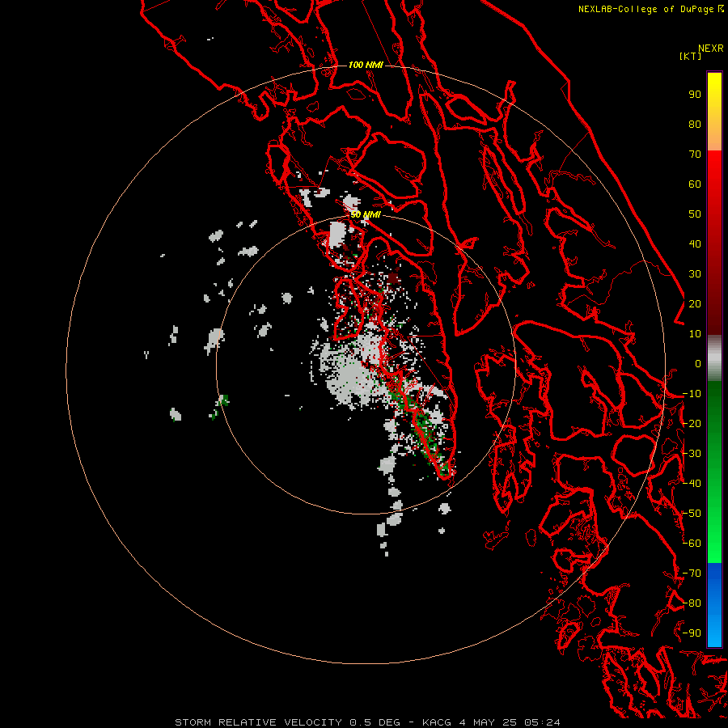Click the 0 value on the velocity scale
Image resolution: width=728 pixels, height=728 pixels.
point(698,363)
